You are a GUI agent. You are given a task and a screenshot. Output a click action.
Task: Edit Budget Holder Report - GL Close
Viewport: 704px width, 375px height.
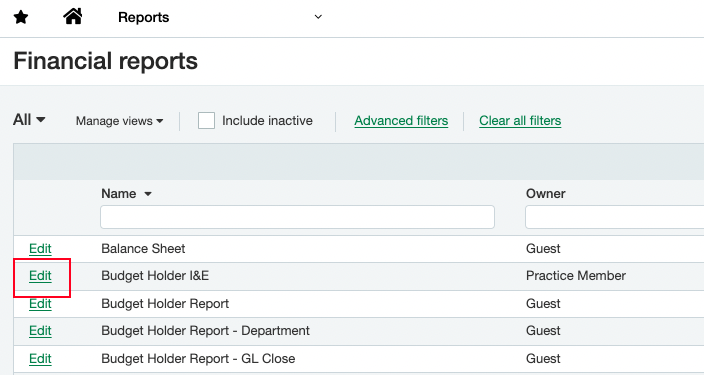point(40,359)
